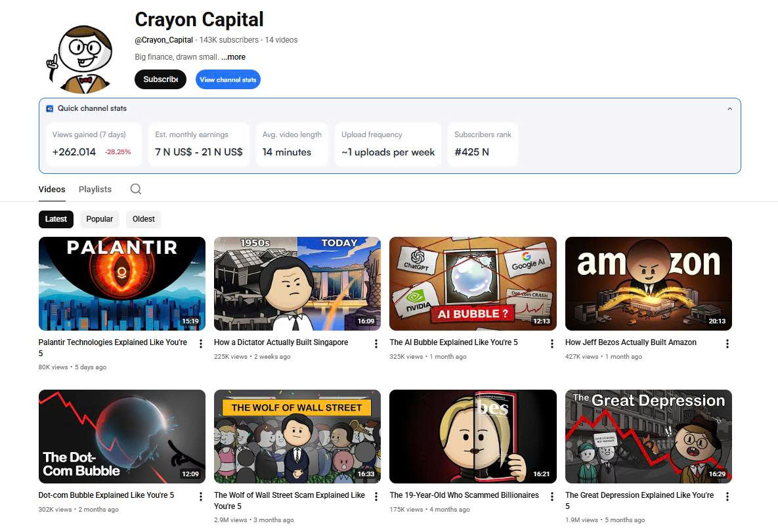
Task: Sort videos by Oldest
Action: tap(144, 219)
